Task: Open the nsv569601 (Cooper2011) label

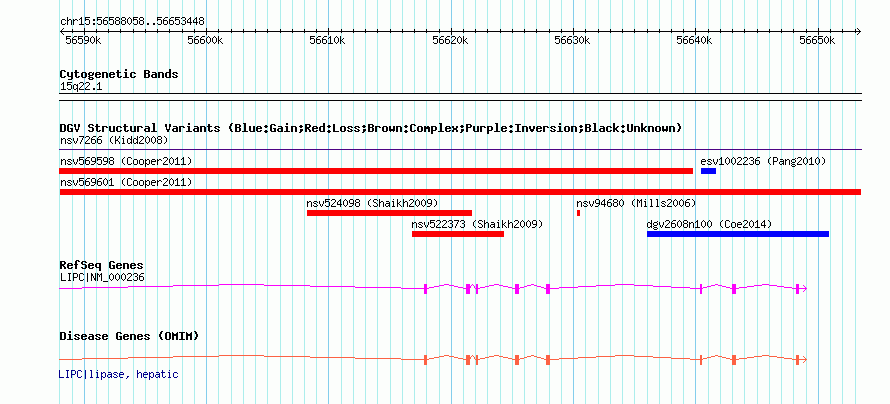Action: pos(126,182)
